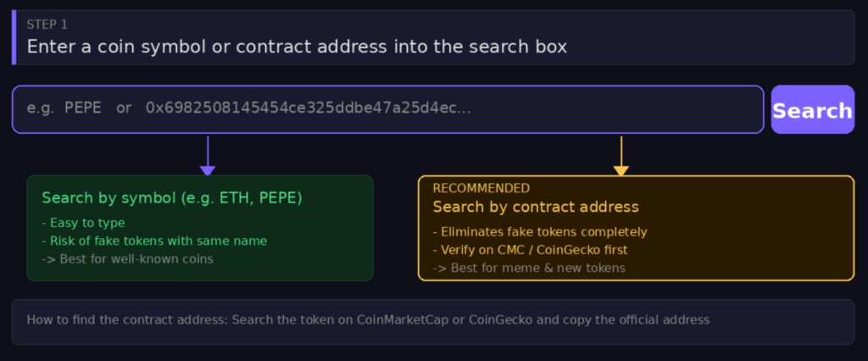
Task: Click the purple Search button
Action: point(812,110)
